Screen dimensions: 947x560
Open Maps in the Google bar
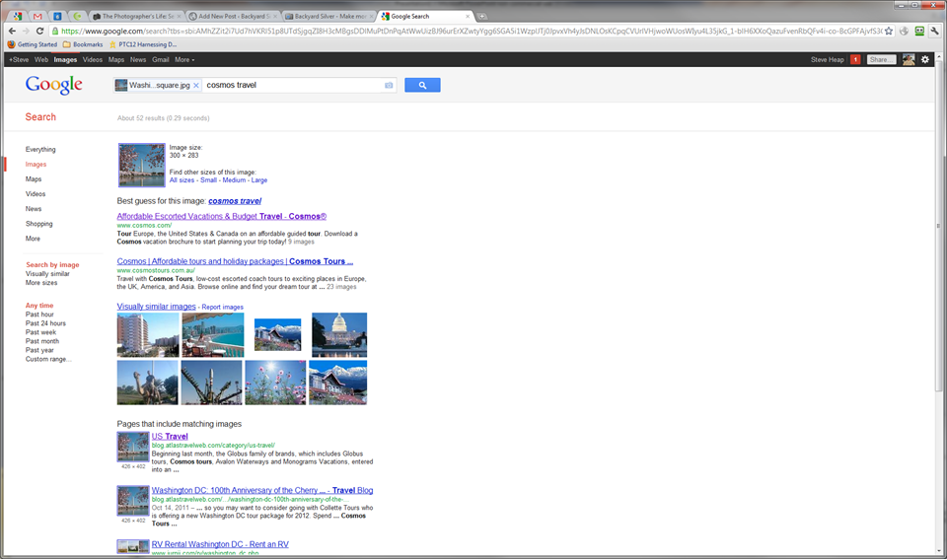tap(116, 60)
